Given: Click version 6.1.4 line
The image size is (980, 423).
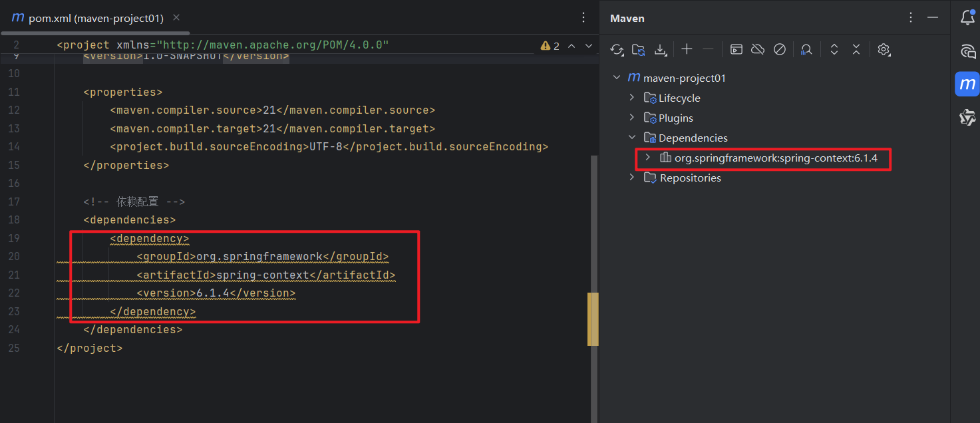Looking at the screenshot, I should click(x=216, y=293).
